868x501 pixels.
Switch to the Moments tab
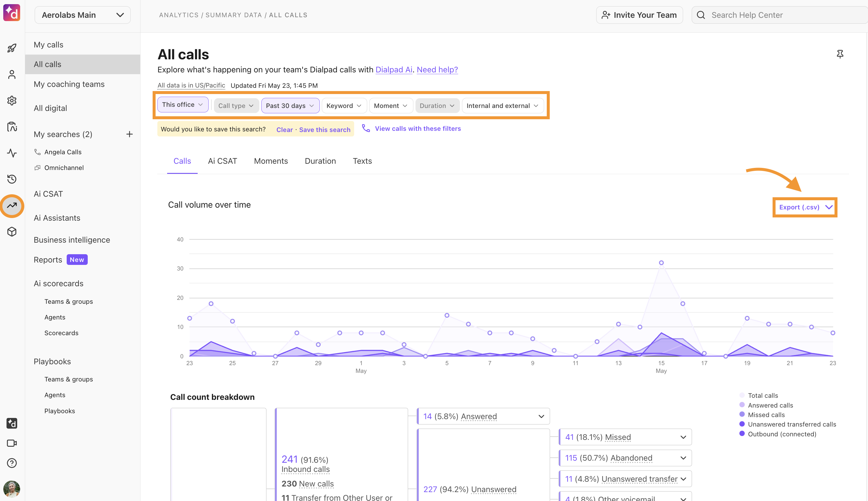point(271,161)
